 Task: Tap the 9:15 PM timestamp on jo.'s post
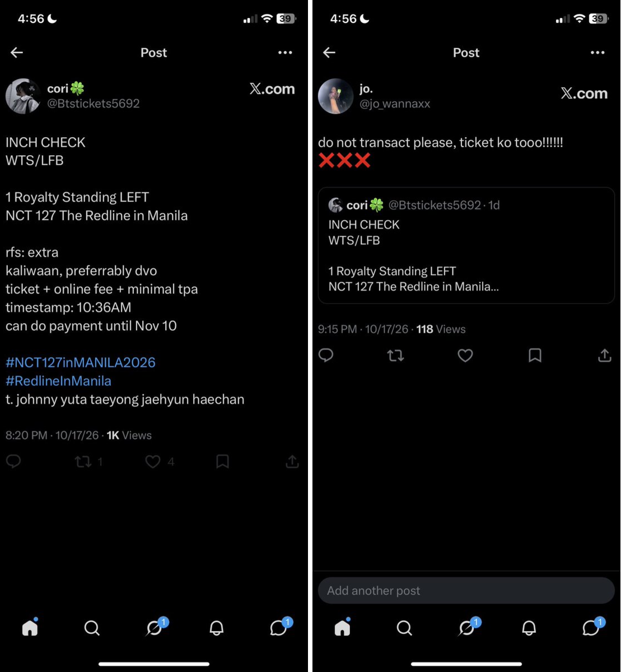tap(338, 329)
